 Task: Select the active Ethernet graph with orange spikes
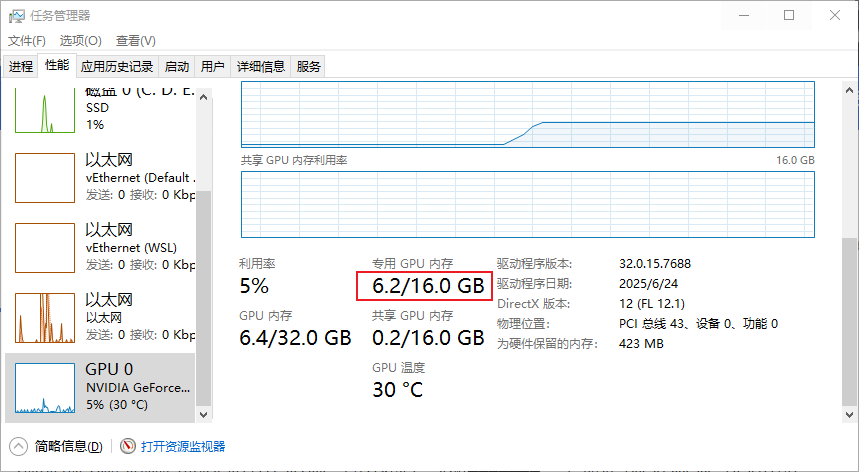[x=44, y=318]
